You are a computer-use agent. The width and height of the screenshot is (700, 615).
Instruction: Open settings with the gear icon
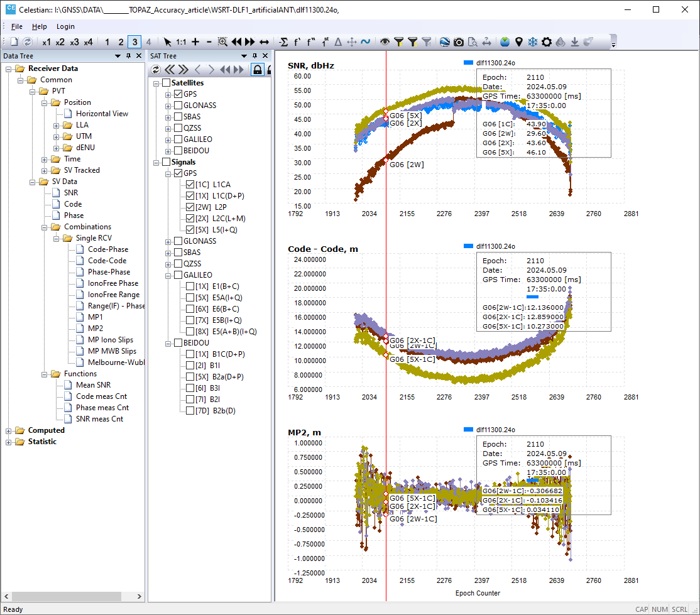click(x=547, y=42)
